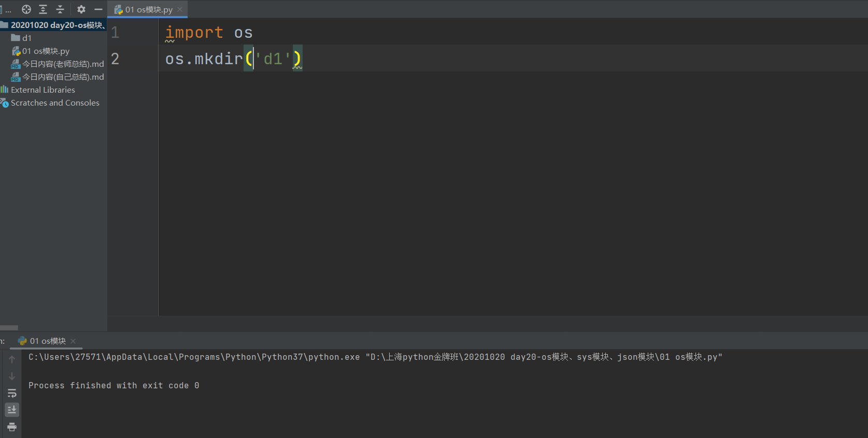
Task: Click the markdown icon of 今日内容(自己总结).md
Action: point(16,77)
